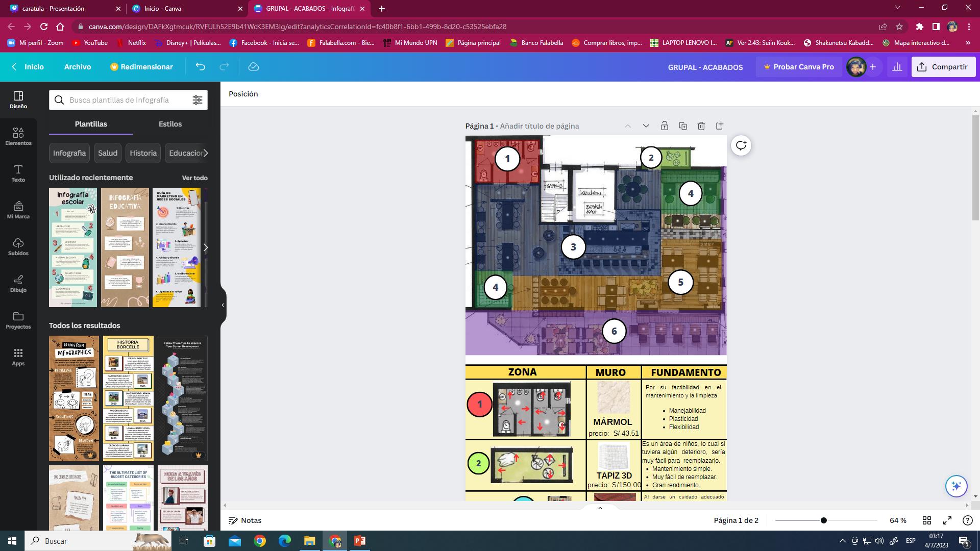Open the Elementos sidebar panel
The height and width of the screenshot is (551, 980).
point(18,136)
